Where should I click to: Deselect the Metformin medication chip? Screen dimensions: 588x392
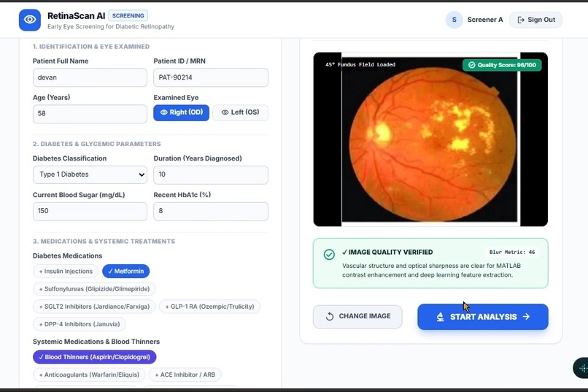pos(126,272)
